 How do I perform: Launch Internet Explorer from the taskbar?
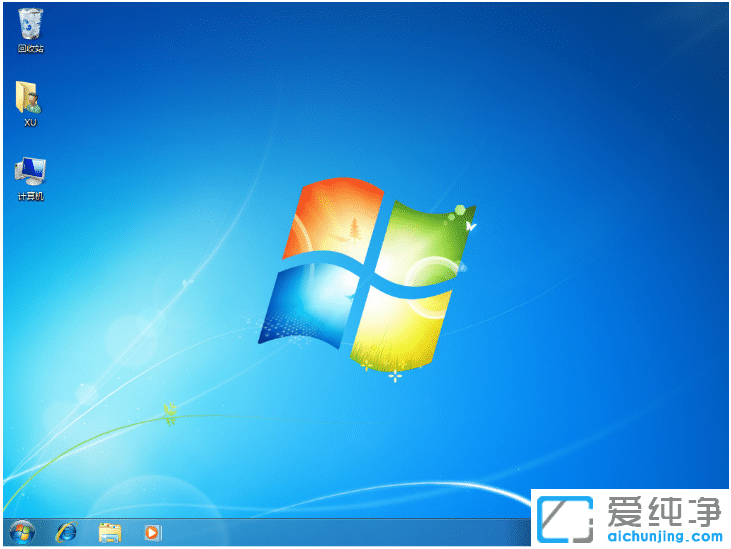[x=66, y=532]
